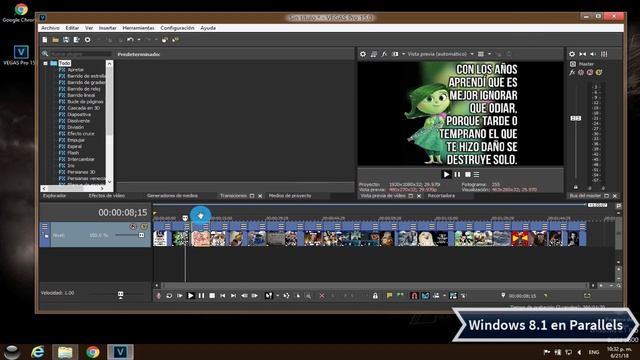Mute the video track
This screenshot has height=360, width=640.
coord(133,227)
